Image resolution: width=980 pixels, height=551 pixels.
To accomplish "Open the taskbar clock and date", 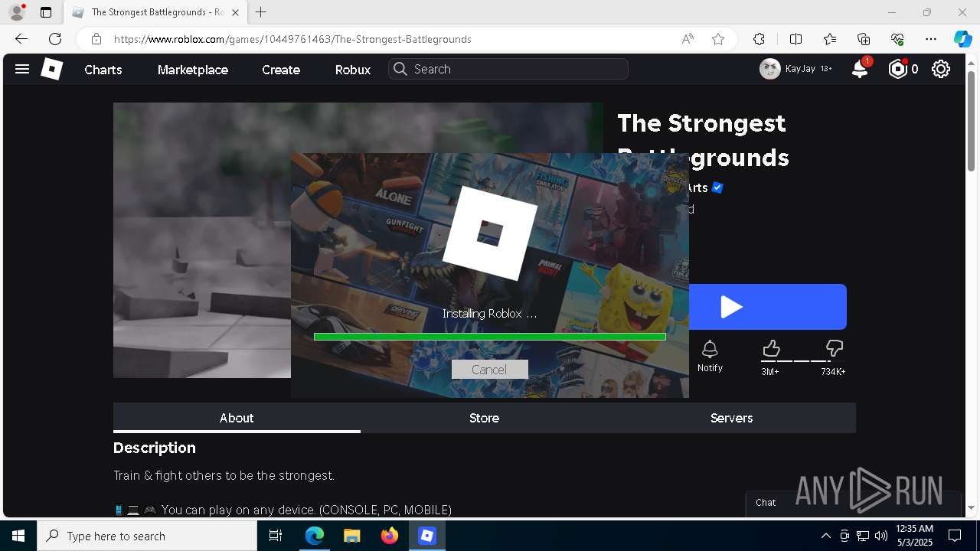I will pyautogui.click(x=914, y=536).
